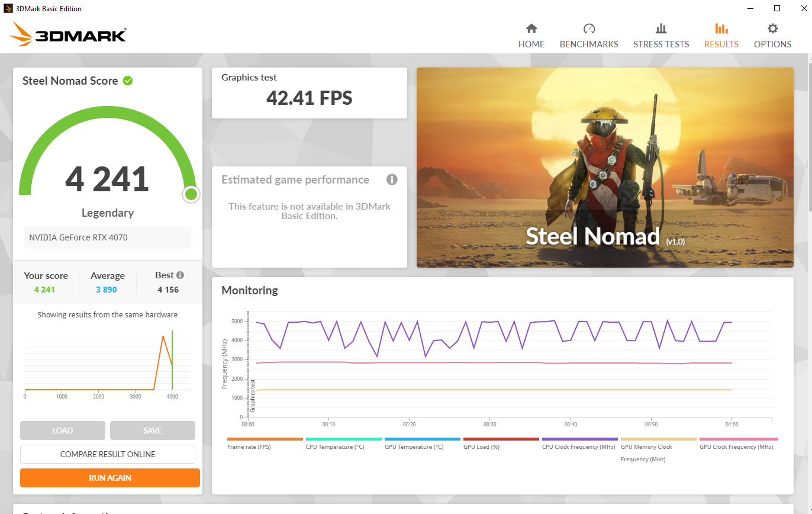Screen dimensions: 812x514
Task: Click the info icon next to Best
Action: tap(180, 275)
